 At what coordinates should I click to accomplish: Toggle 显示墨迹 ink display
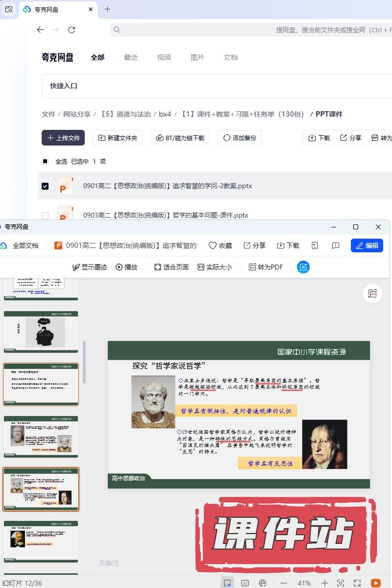tap(90, 267)
